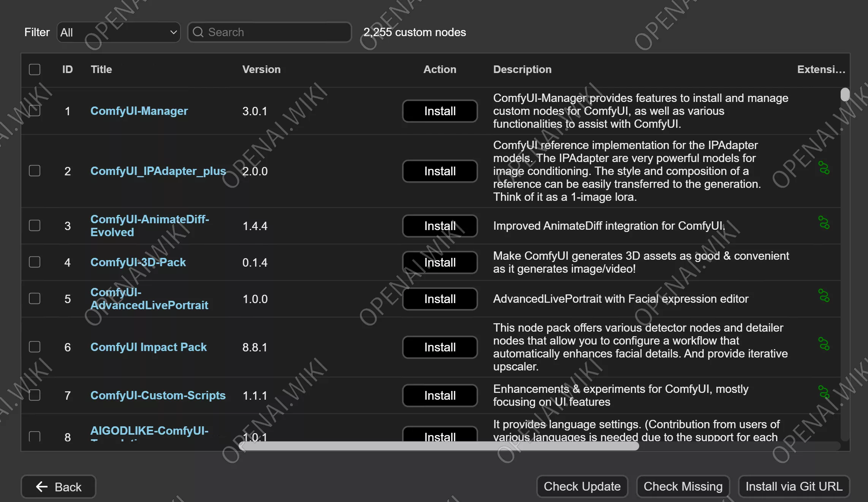Go back with the Back button
The image size is (868, 502).
59,487
